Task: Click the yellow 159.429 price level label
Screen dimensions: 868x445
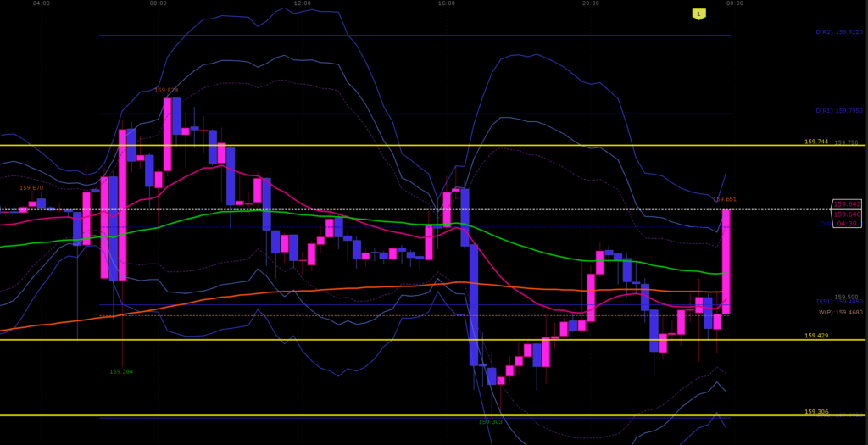Action: tap(816, 337)
